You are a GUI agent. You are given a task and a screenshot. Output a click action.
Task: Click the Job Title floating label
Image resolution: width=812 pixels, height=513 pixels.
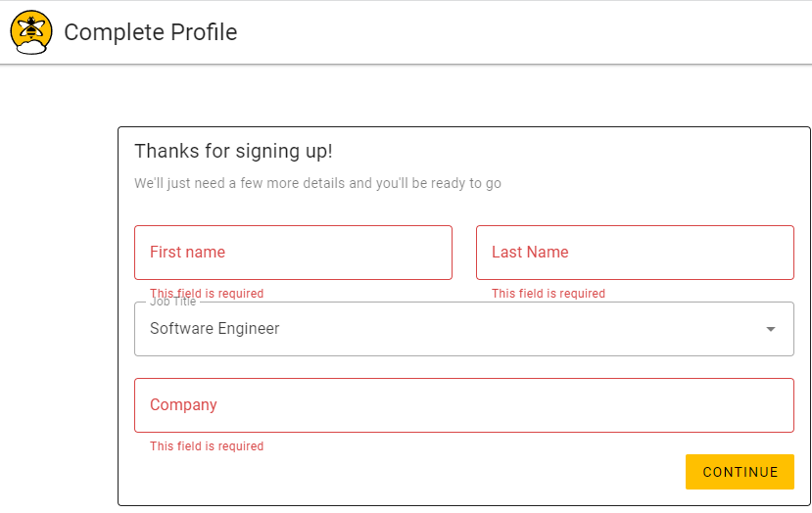[x=173, y=302]
